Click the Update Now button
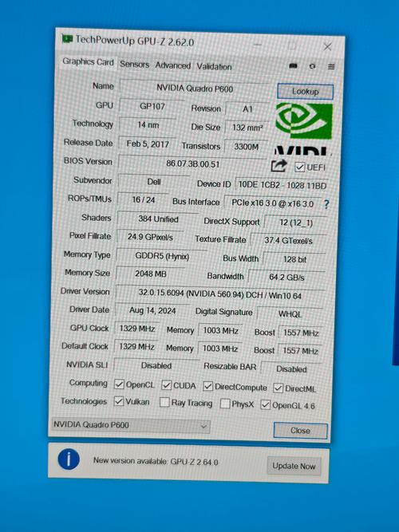 (294, 466)
